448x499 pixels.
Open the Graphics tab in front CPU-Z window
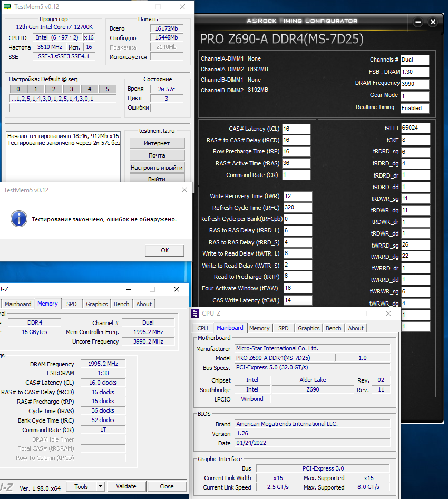tap(308, 328)
